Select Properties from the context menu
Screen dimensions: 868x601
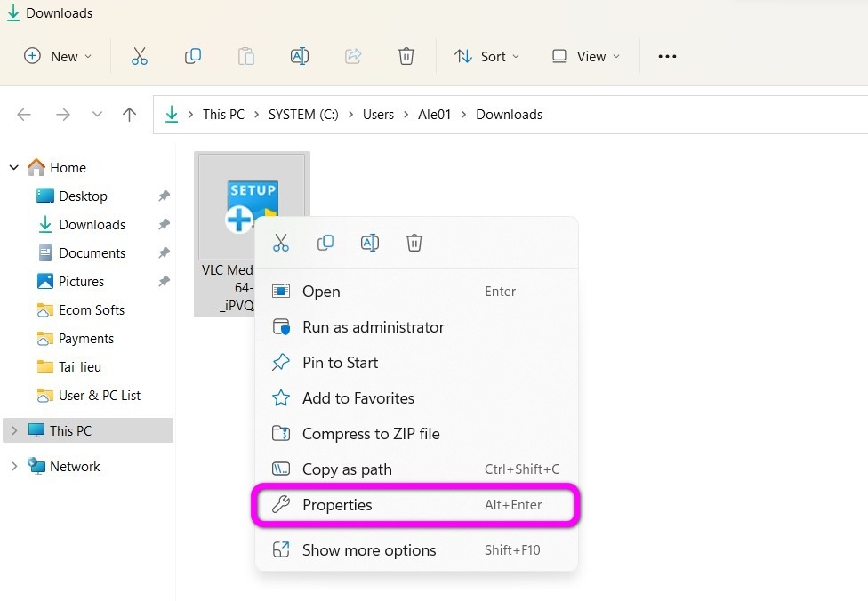pos(338,504)
